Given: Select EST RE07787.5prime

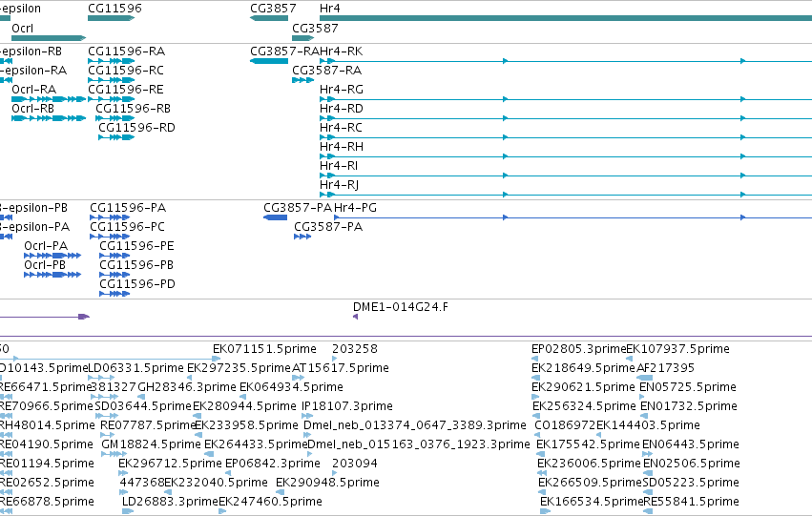Looking at the screenshot, I should coord(105,435).
